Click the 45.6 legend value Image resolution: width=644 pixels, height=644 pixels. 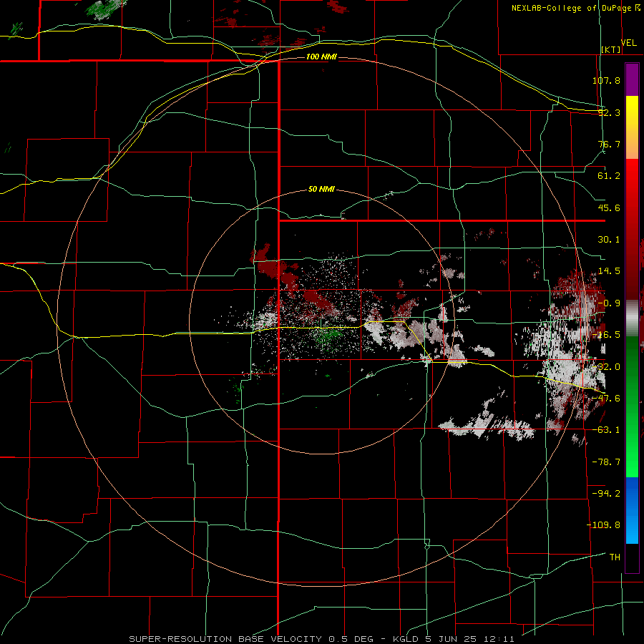coord(609,208)
